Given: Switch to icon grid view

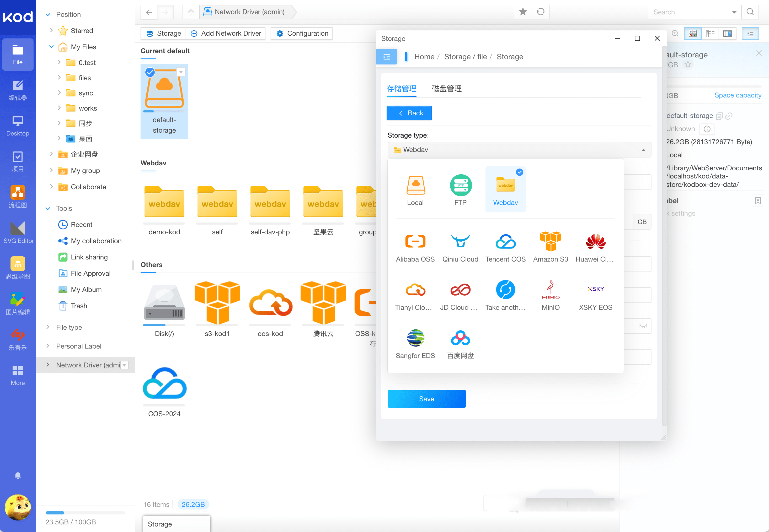Looking at the screenshot, I should pos(693,33).
